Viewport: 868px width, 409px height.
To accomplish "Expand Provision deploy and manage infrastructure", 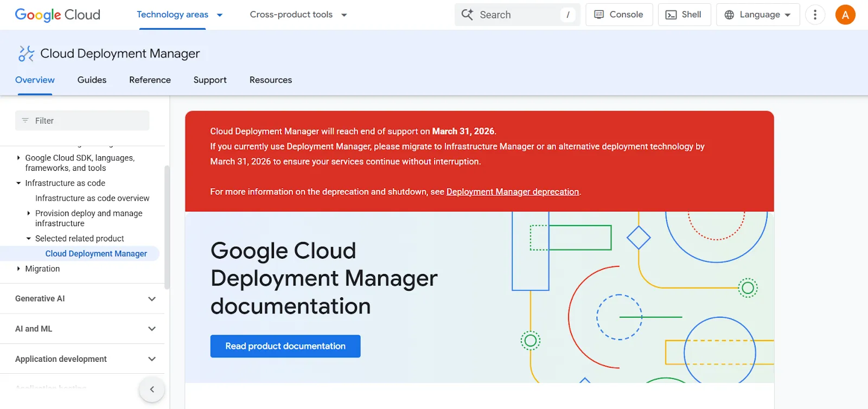I will click(x=29, y=213).
